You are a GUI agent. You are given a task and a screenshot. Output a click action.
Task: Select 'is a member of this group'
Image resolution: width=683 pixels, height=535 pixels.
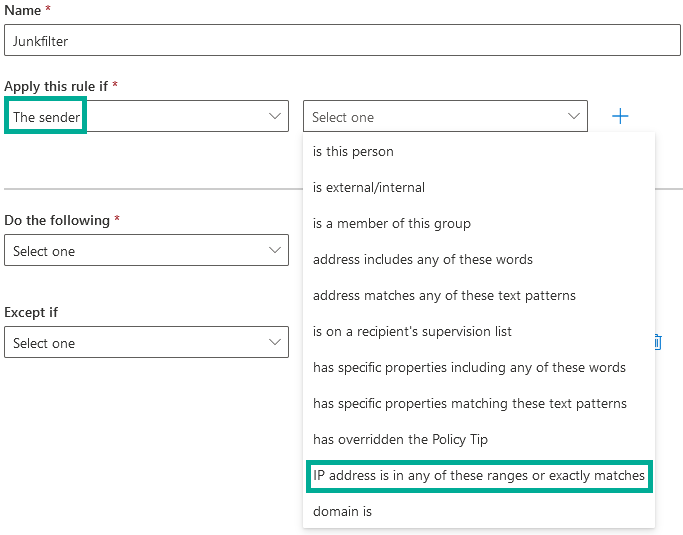(392, 224)
